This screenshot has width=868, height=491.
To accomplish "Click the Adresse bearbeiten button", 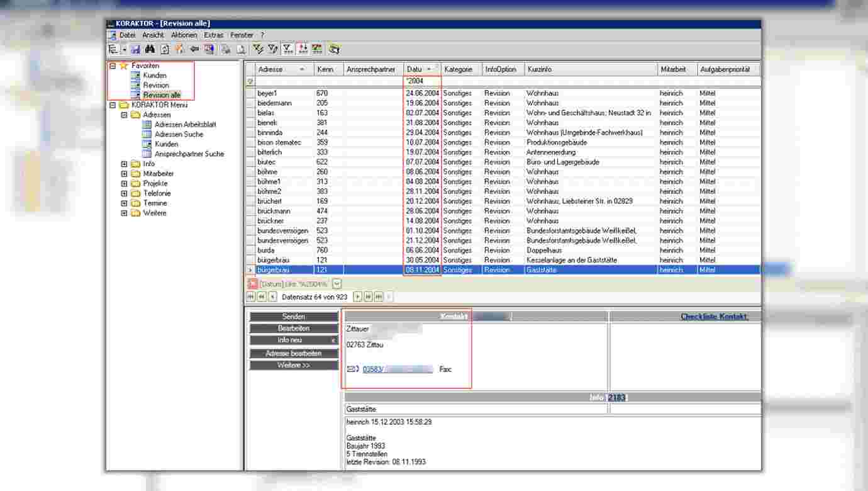I will [x=294, y=353].
